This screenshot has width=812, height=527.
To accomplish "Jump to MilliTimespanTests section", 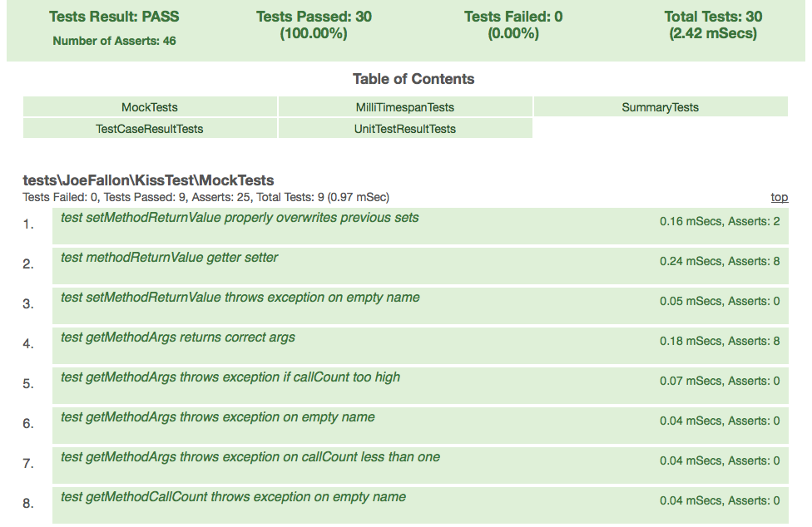I will pos(405,107).
